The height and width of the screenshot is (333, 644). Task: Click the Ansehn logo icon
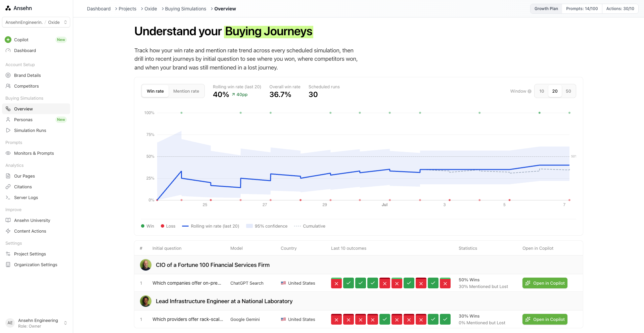[8, 8]
